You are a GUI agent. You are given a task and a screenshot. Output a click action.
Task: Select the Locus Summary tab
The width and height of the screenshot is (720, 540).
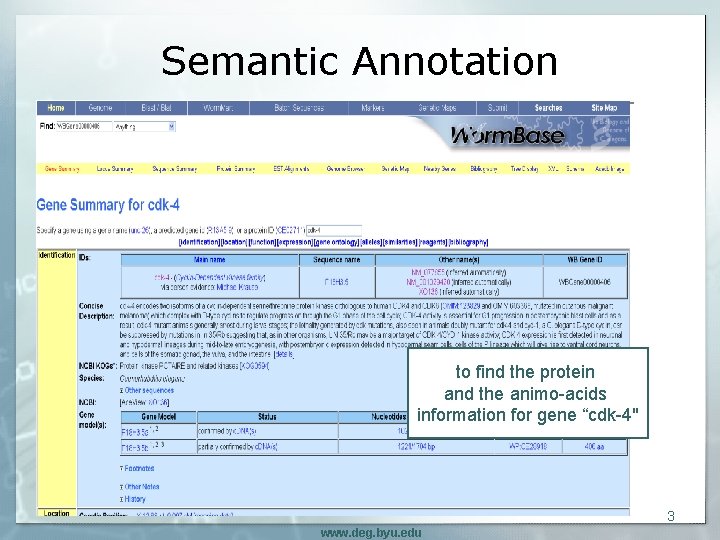tap(115, 169)
